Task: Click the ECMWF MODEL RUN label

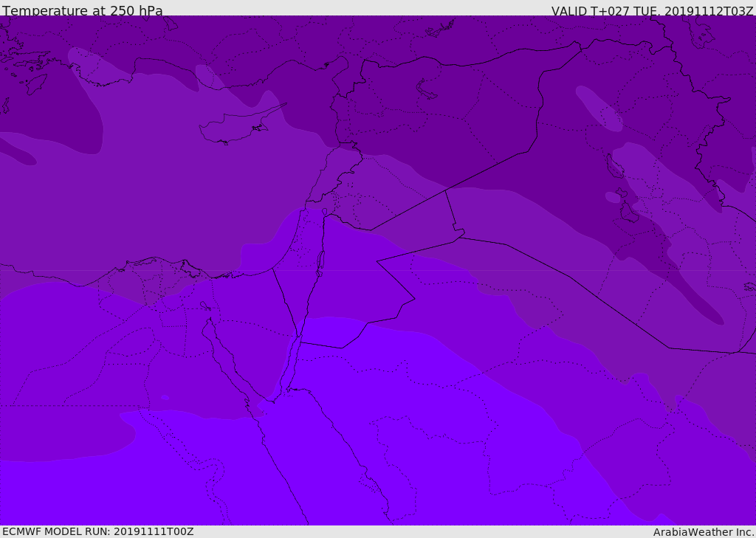Action: point(97,531)
